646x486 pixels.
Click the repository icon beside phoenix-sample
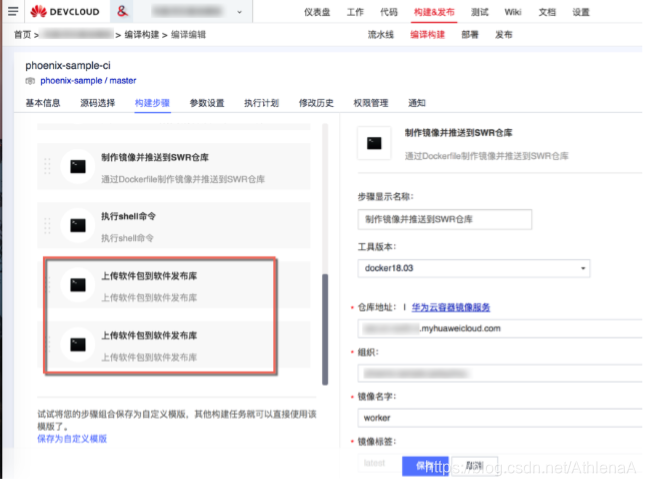[30, 81]
